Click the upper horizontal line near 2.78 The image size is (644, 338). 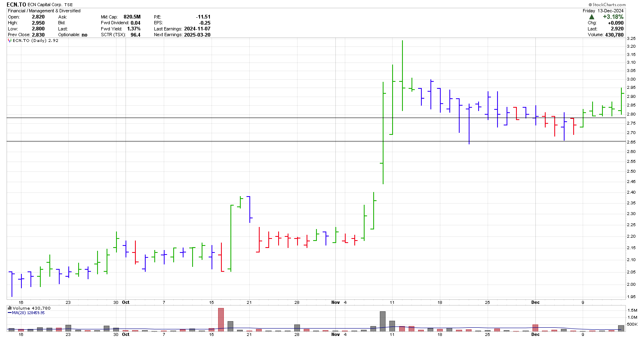316,118
